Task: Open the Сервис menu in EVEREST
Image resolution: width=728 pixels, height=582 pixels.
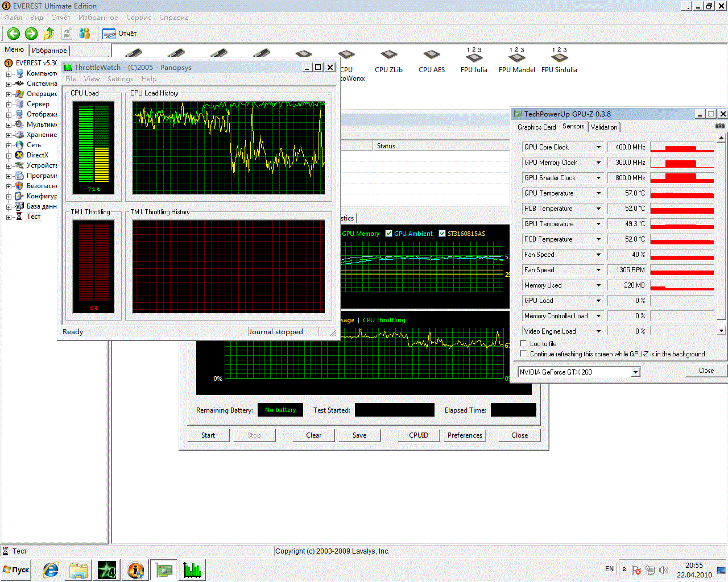Action: pos(139,18)
